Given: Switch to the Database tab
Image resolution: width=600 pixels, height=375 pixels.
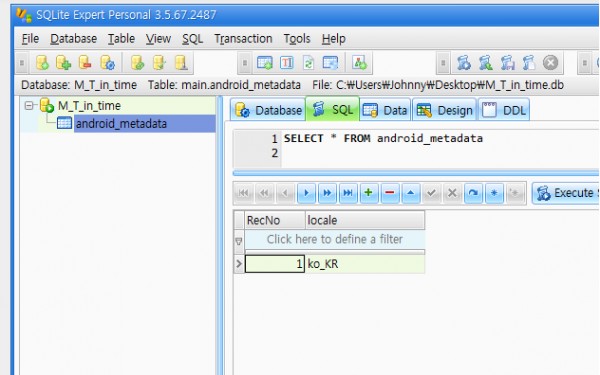Looking at the screenshot, I should tap(268, 110).
